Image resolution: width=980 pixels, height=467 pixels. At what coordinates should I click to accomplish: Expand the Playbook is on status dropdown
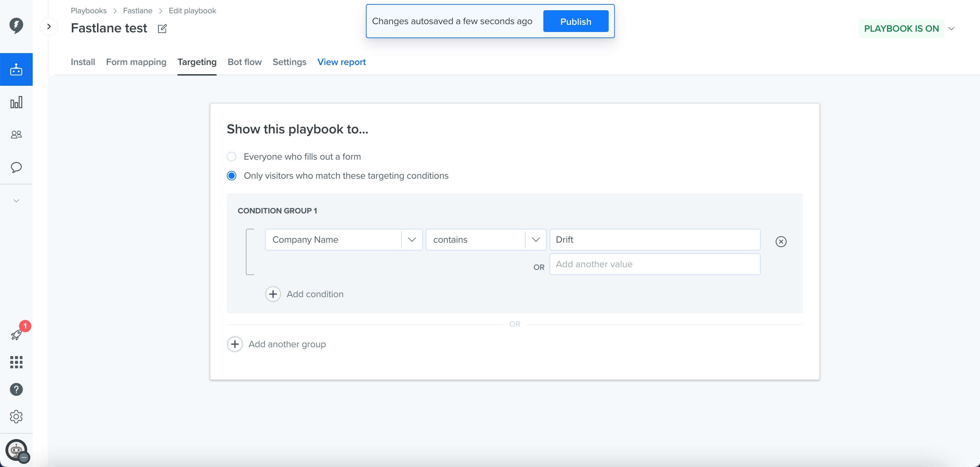tap(951, 29)
